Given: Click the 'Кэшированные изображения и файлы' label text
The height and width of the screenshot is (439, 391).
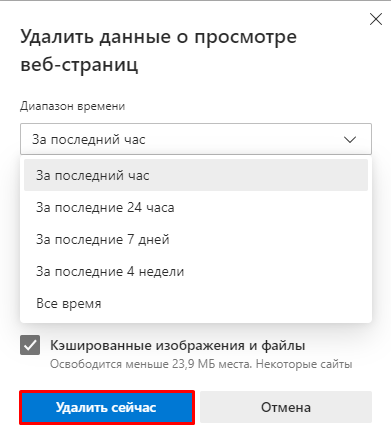Looking at the screenshot, I should tap(178, 345).
